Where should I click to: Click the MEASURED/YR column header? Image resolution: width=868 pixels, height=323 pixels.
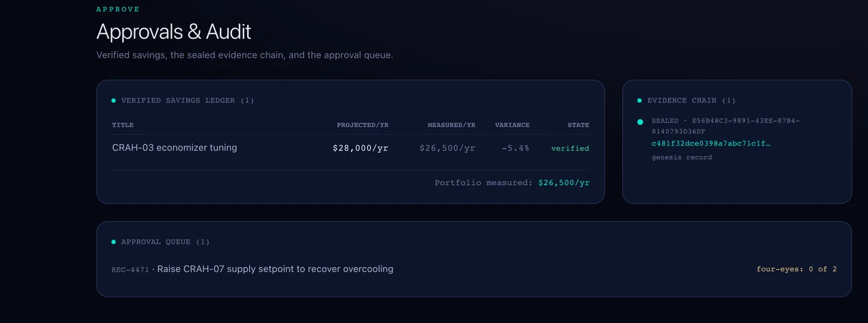coord(451,125)
